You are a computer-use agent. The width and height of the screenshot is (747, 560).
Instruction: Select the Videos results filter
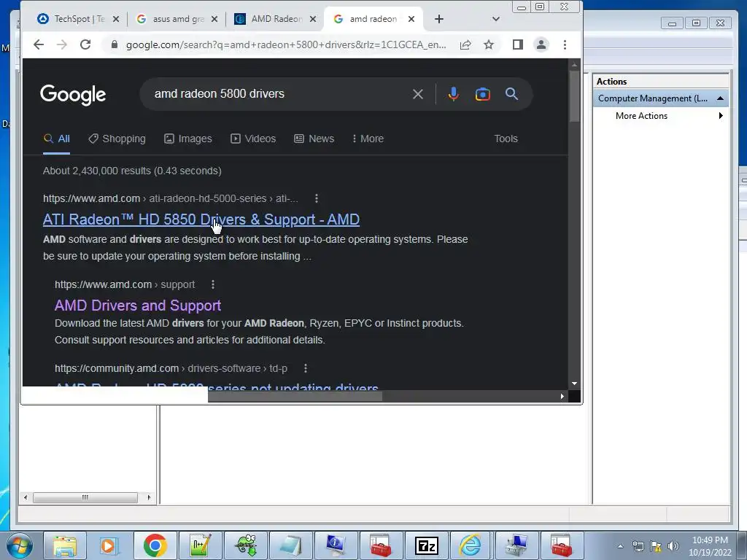click(253, 139)
